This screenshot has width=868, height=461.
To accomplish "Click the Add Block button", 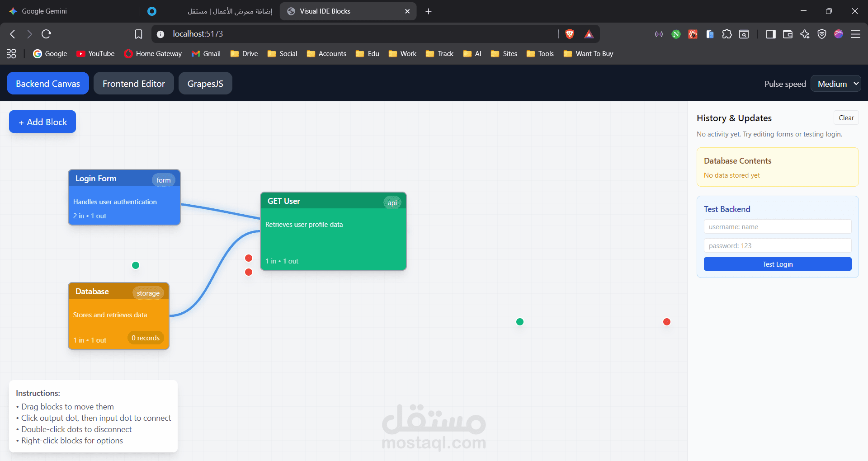I will point(42,122).
